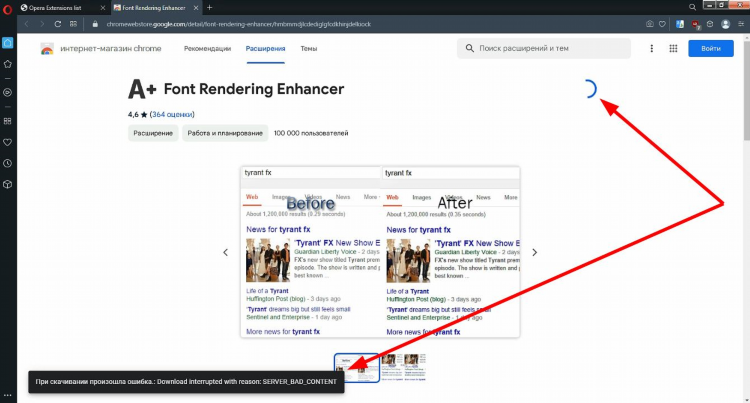Click the 100 000 пользователей text
The image size is (750, 403).
coord(311,133)
